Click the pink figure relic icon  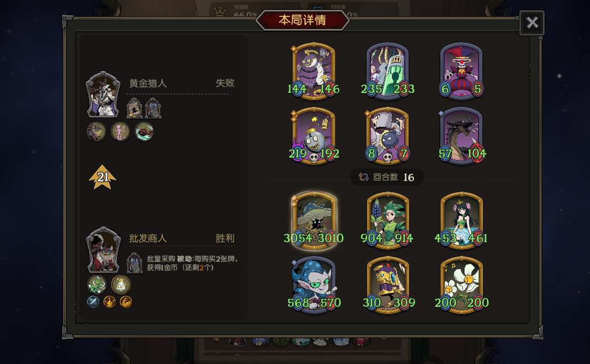pos(120,132)
